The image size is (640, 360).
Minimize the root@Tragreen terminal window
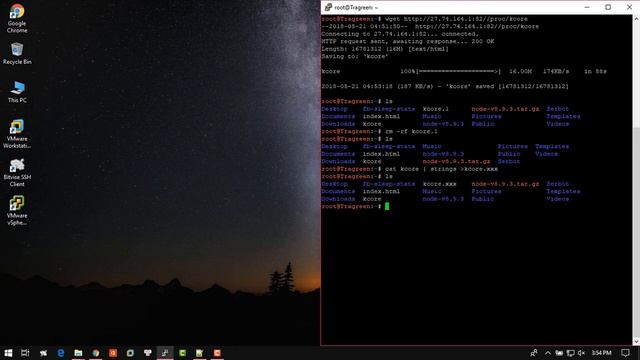587,7
